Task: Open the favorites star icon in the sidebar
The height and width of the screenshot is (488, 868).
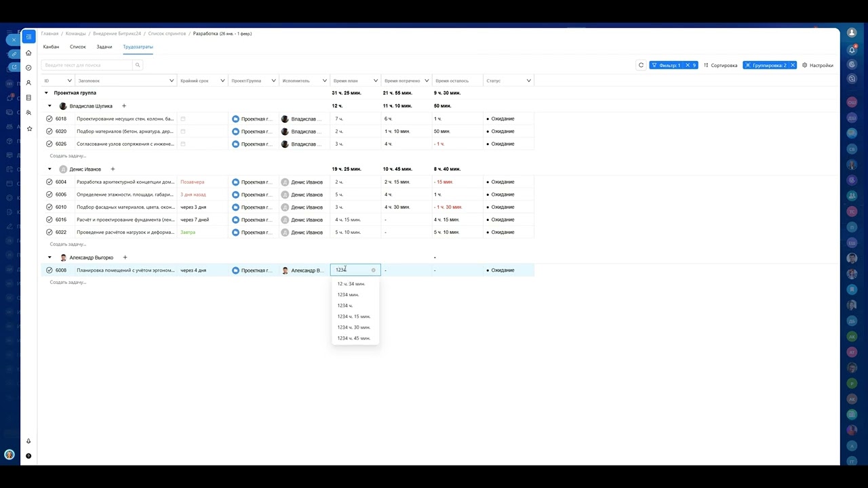Action: (x=29, y=128)
